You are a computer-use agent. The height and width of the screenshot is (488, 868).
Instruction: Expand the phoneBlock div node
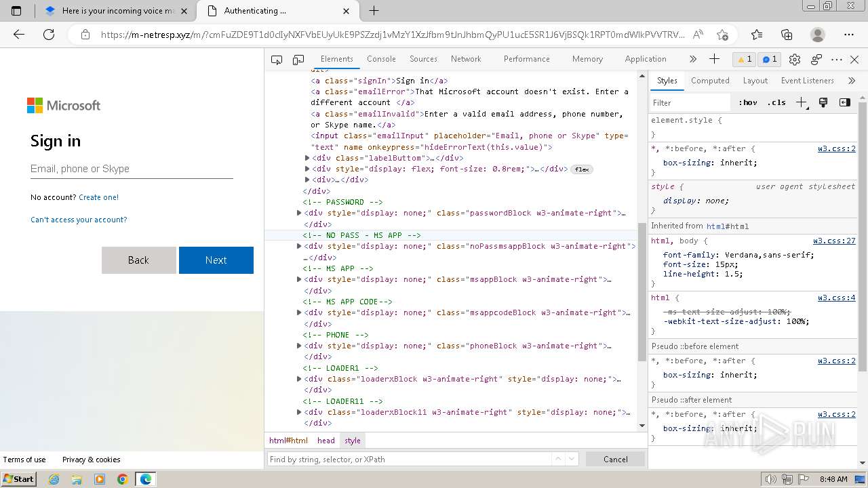299,346
